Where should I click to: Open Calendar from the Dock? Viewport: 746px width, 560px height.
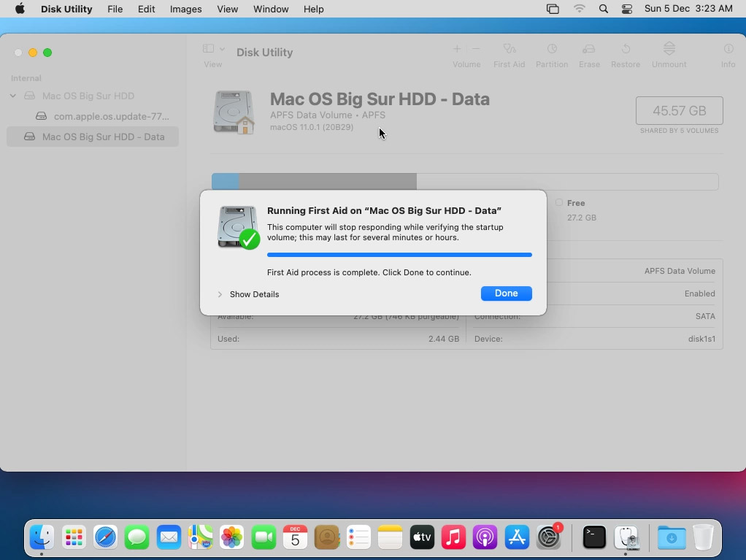295,537
